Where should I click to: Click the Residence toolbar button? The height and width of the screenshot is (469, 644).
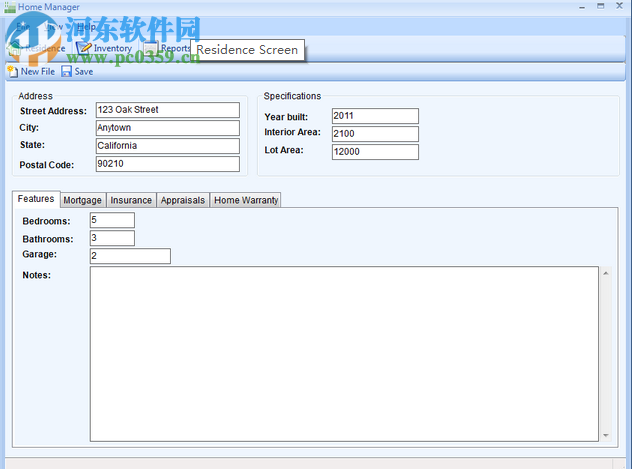click(x=37, y=48)
